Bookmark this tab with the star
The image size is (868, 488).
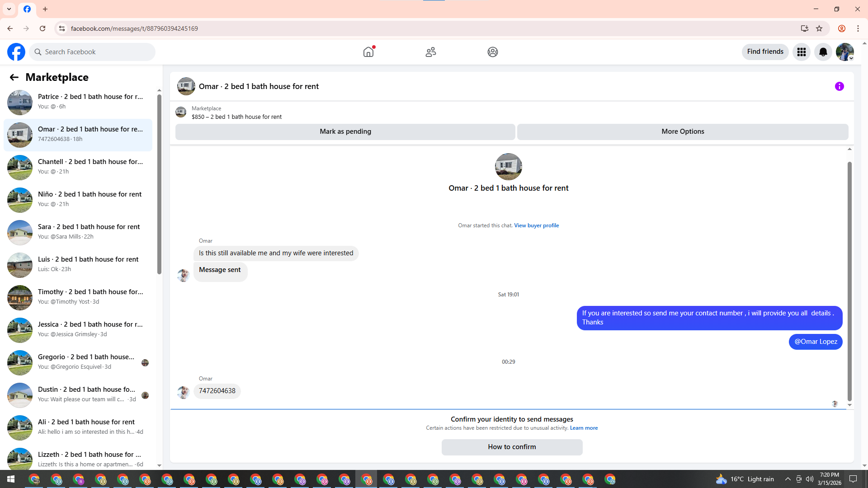tap(819, 28)
